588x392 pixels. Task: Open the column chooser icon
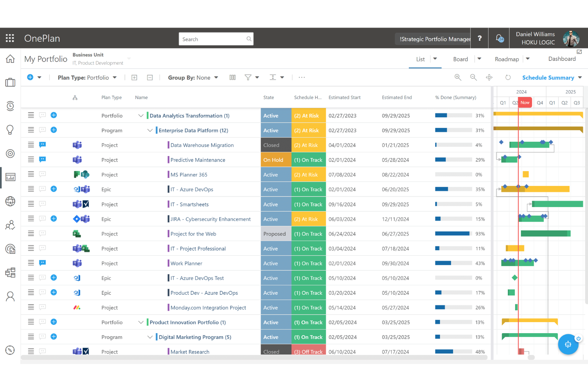(x=232, y=77)
